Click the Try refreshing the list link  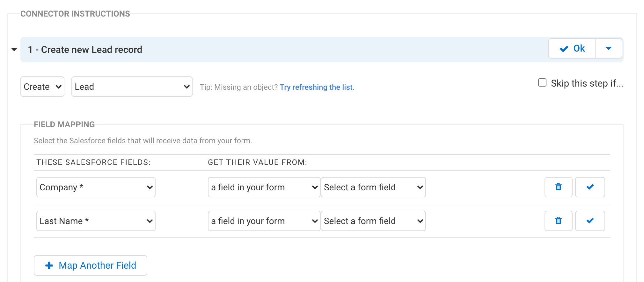(x=317, y=87)
